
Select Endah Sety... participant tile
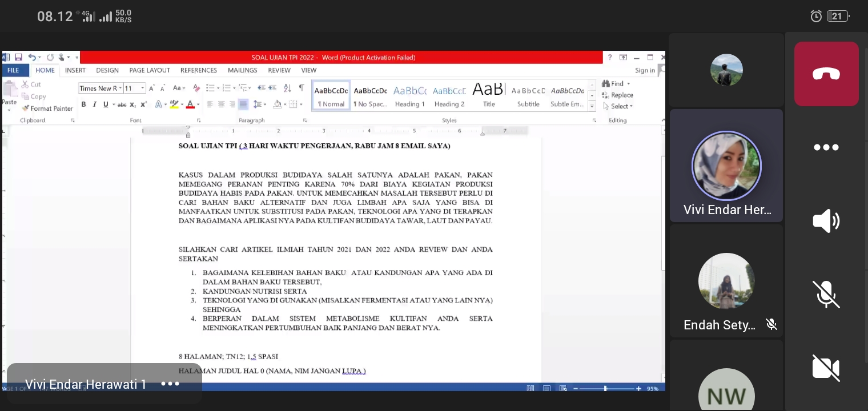click(726, 281)
